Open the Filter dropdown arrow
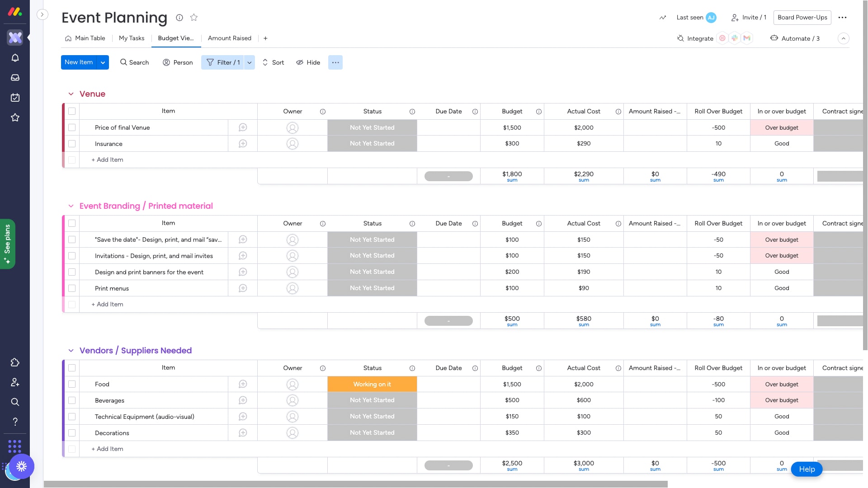 (249, 62)
